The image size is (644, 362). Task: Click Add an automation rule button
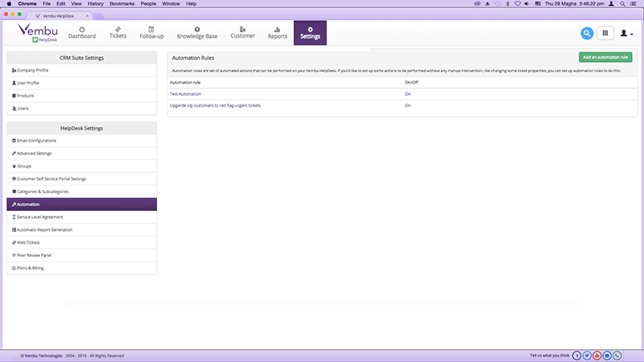(x=605, y=57)
